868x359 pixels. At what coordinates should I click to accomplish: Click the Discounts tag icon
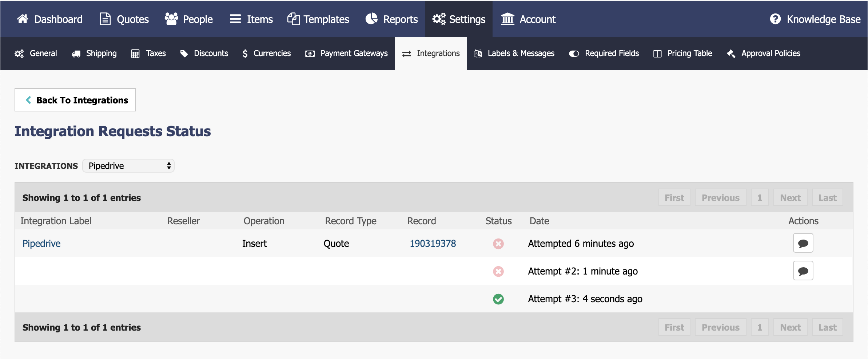point(184,54)
